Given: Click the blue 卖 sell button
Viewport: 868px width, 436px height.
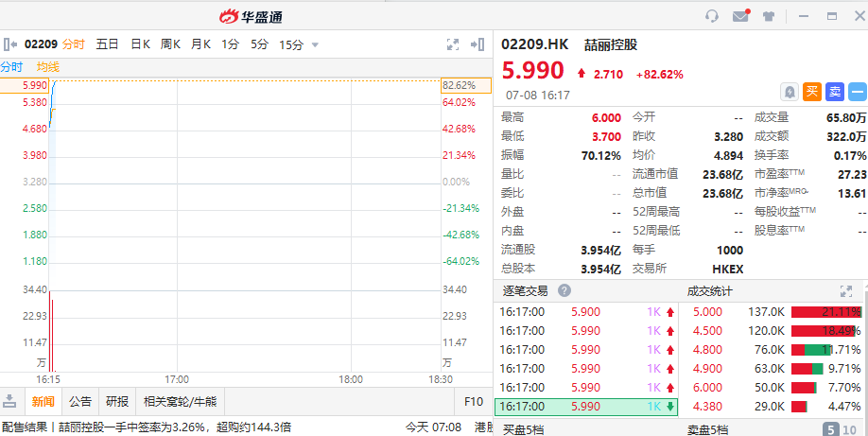Looking at the screenshot, I should tap(835, 92).
